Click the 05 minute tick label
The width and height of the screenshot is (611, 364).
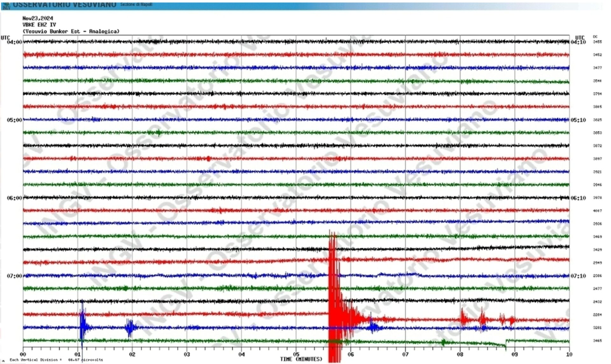tap(296, 354)
